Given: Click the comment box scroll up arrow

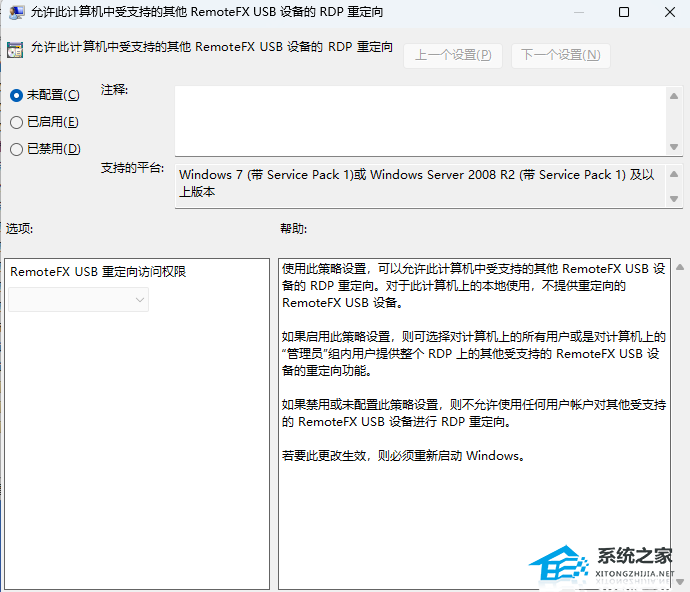Looking at the screenshot, I should pyautogui.click(x=674, y=96).
